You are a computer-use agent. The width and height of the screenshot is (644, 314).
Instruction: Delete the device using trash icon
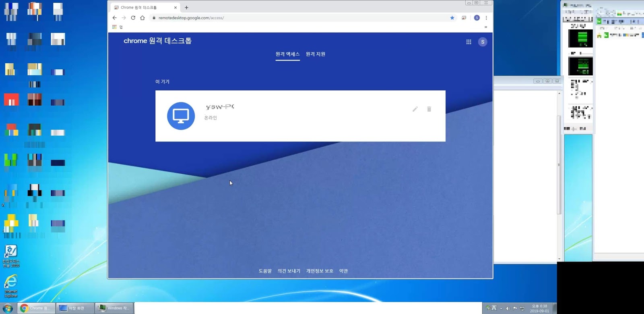pyautogui.click(x=429, y=109)
